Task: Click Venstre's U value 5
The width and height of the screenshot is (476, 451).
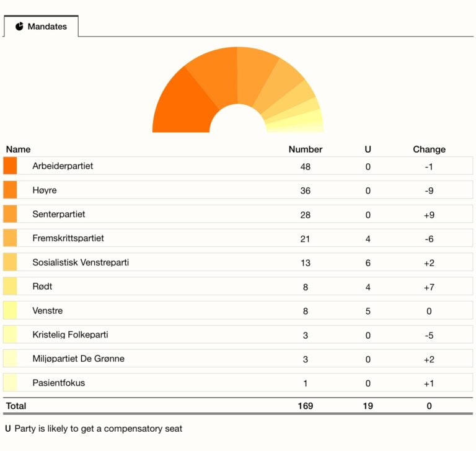Action: (x=368, y=311)
